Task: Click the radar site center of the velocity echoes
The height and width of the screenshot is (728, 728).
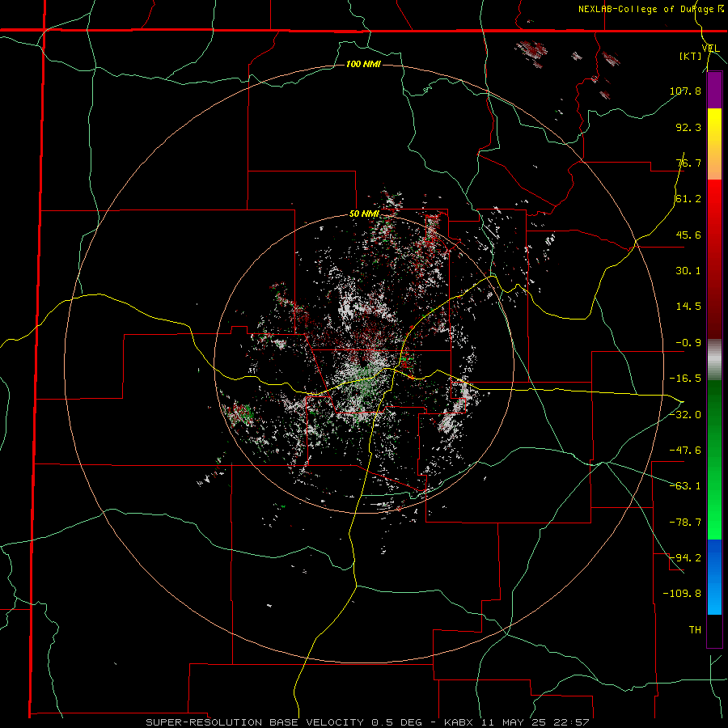Action: pyautogui.click(x=364, y=363)
